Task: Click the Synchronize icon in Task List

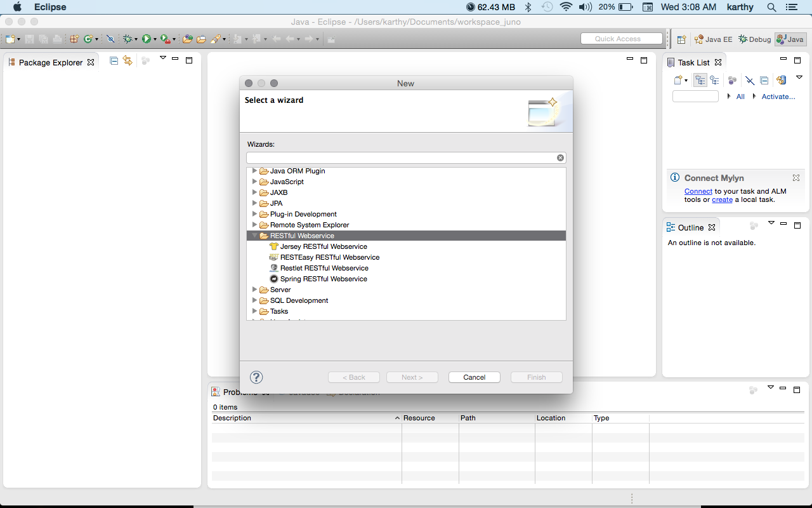Action: 781,80
